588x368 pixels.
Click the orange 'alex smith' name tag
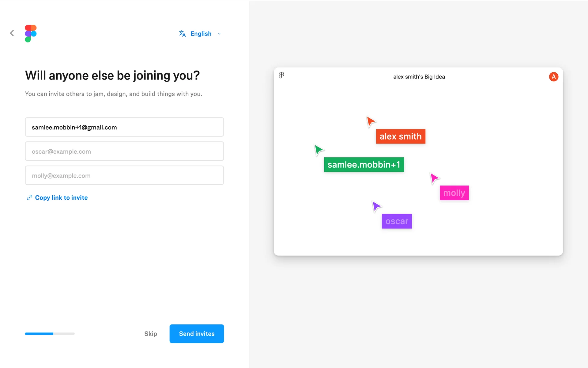click(401, 136)
